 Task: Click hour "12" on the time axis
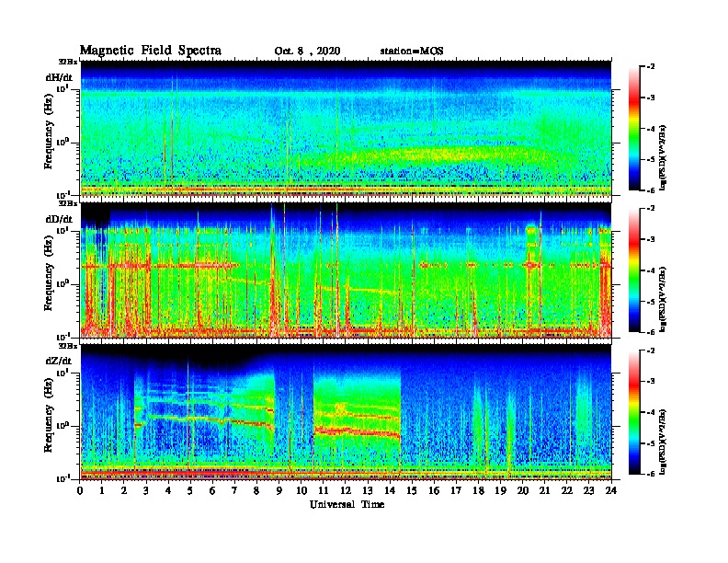[346, 490]
